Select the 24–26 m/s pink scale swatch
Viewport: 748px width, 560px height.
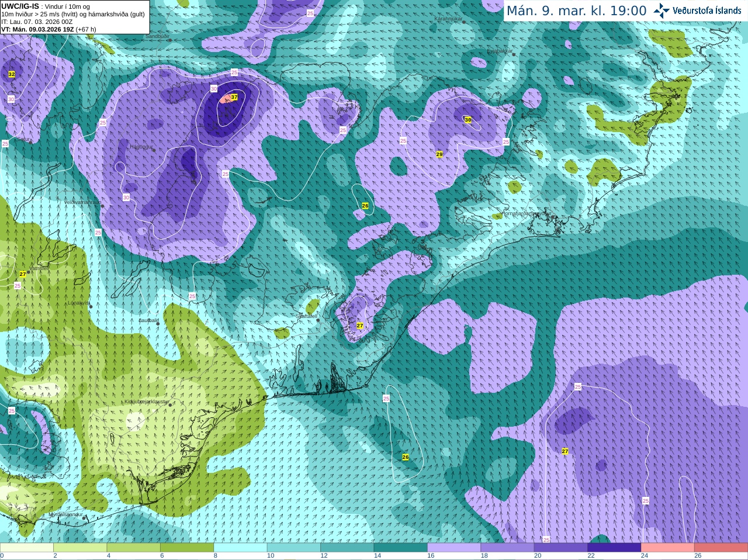pyautogui.click(x=668, y=548)
